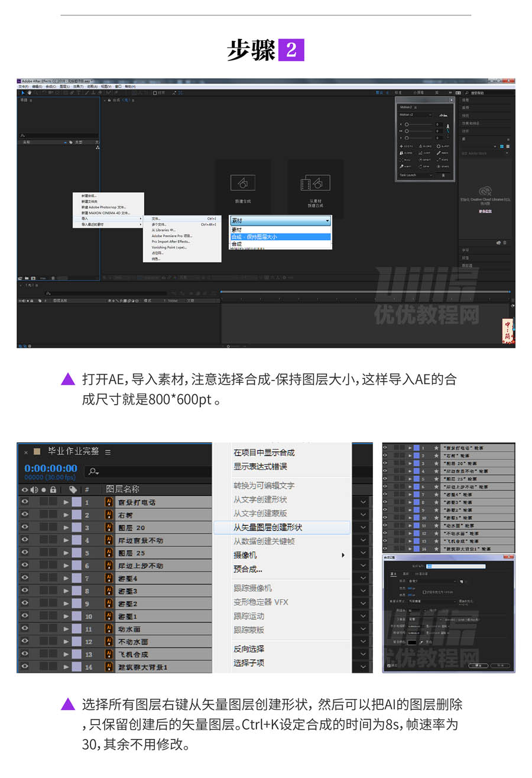This screenshot has width=532, height=778.
Task: Click cancel button beside 确定 in dialog
Action: (500, 666)
